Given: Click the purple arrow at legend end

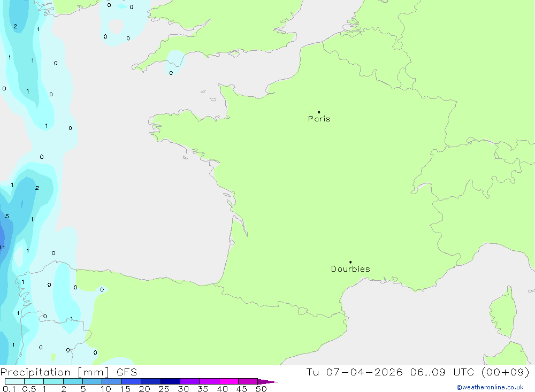Looking at the screenshot, I should [x=267, y=381].
